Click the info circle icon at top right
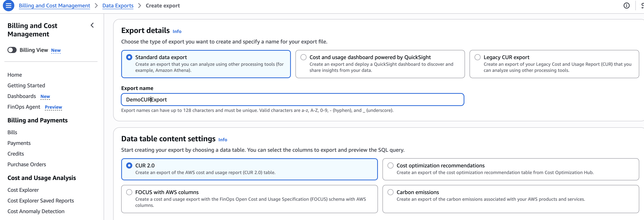 point(626,6)
